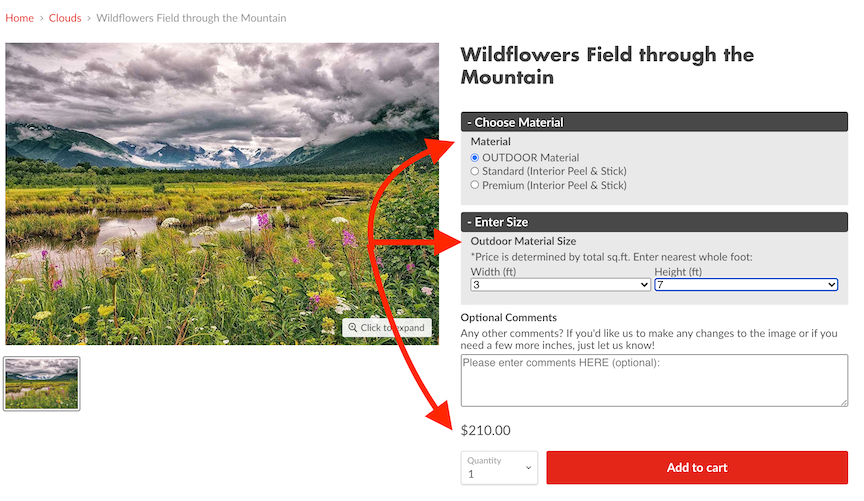864x501 pixels.
Task: Click the $210.00 price text
Action: click(x=486, y=431)
